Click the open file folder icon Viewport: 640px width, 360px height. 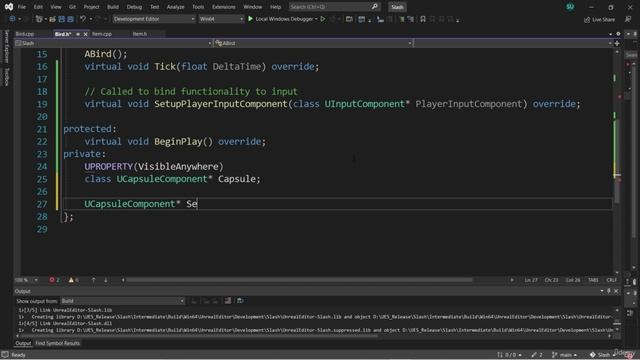(x=52, y=19)
